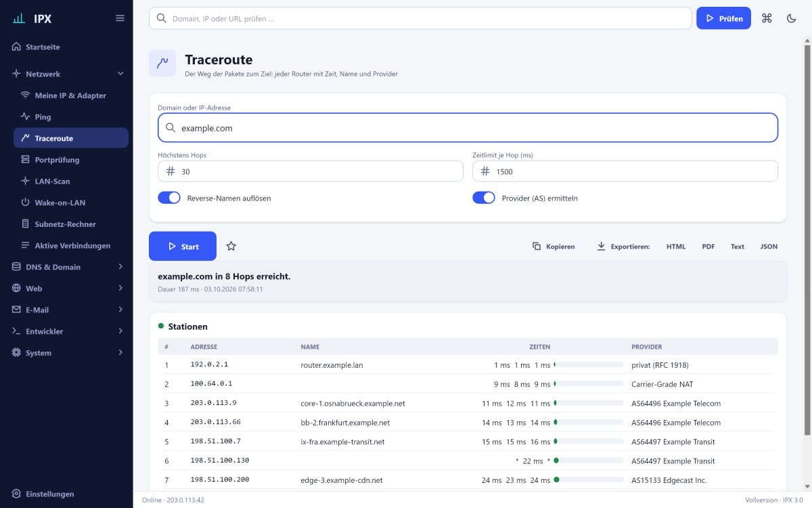The height and width of the screenshot is (508, 812).
Task: Open Aktive Verbindungen page
Action: pyautogui.click(x=71, y=245)
